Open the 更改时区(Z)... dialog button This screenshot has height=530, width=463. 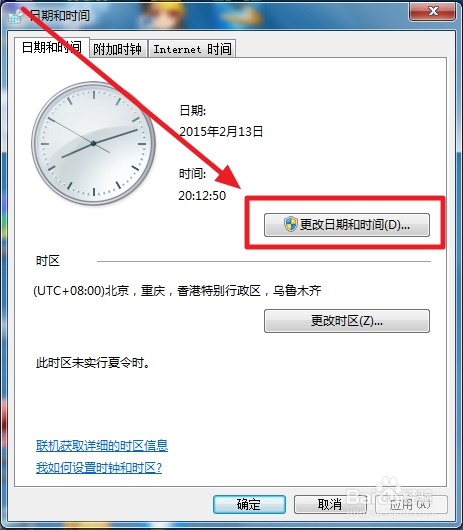(x=347, y=321)
